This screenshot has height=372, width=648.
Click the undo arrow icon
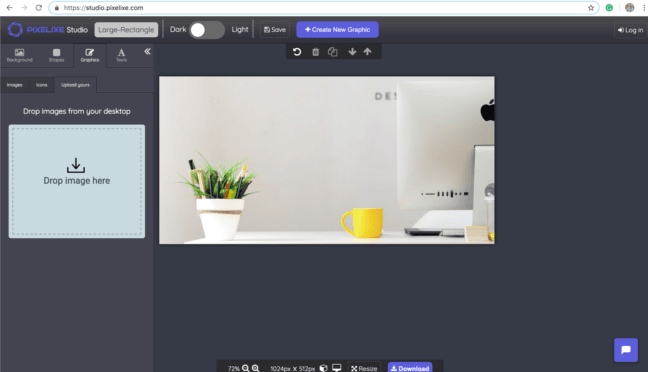coord(297,52)
